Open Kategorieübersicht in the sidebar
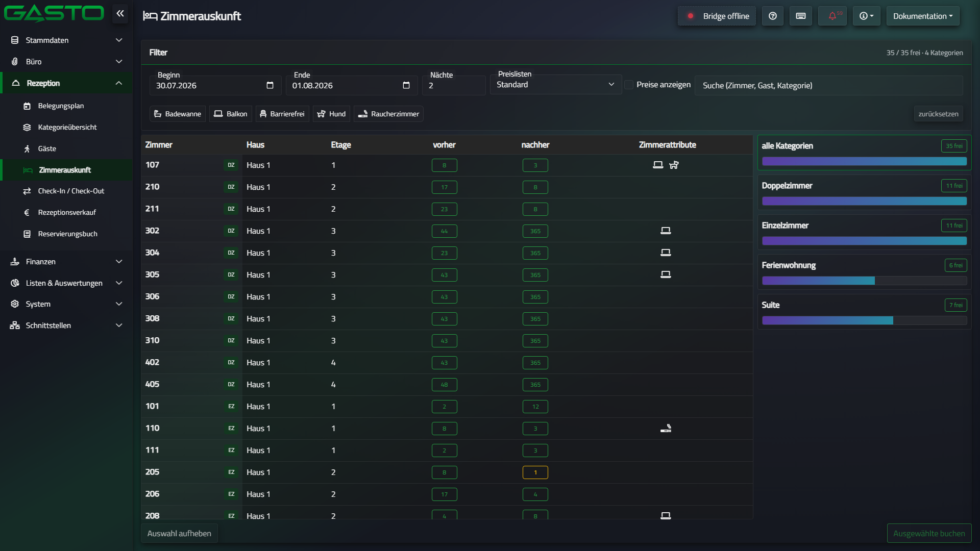Viewport: 980px width, 551px height. [x=66, y=127]
